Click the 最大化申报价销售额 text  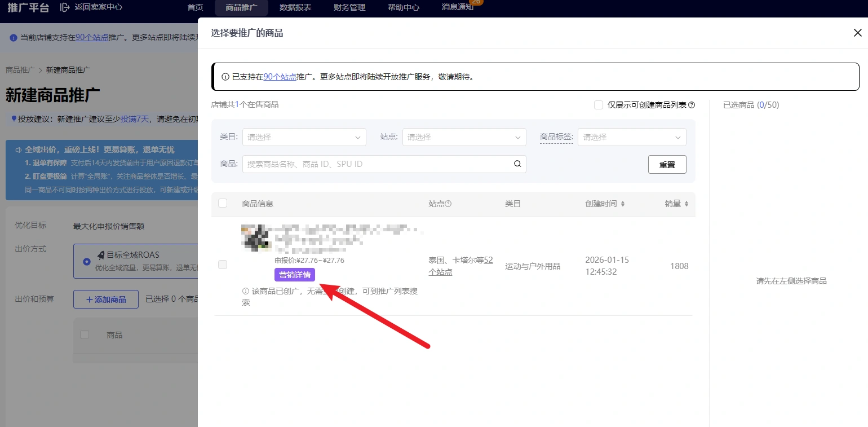click(109, 226)
